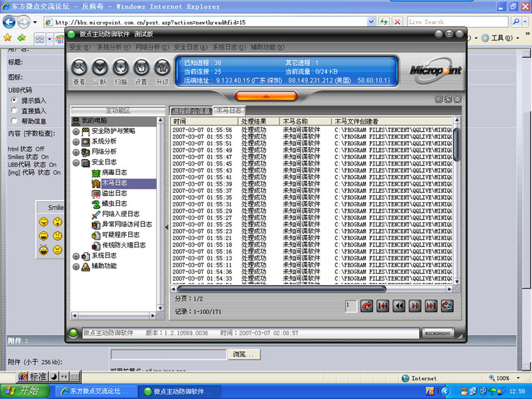Expand the 系统分析 node in the tree
Screen dimensions: 532x399
click(x=76, y=142)
